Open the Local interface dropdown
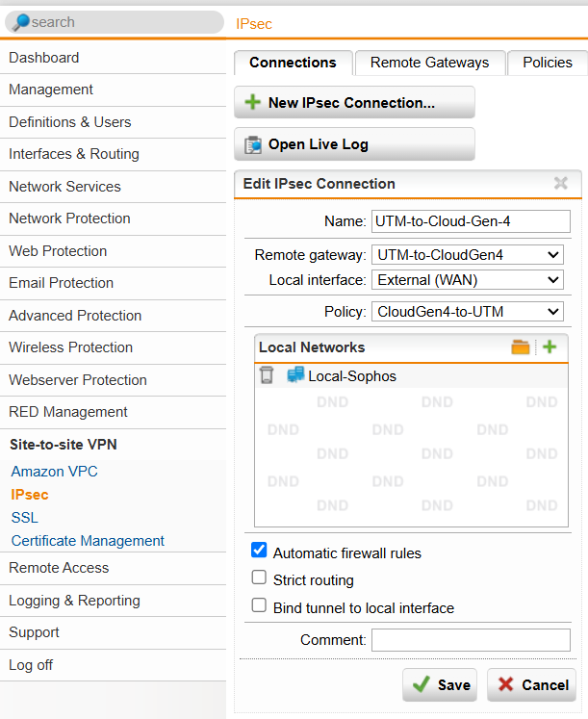588x719 pixels. tap(467, 280)
